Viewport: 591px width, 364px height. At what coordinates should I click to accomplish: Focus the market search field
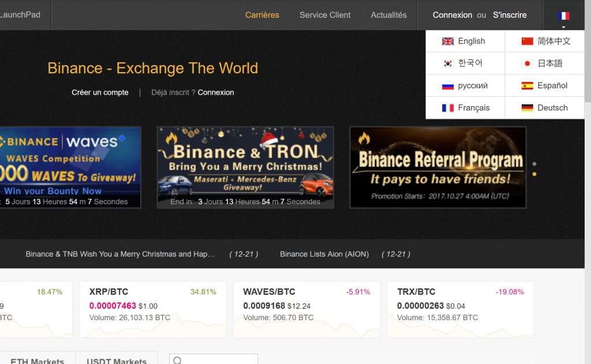214,359
